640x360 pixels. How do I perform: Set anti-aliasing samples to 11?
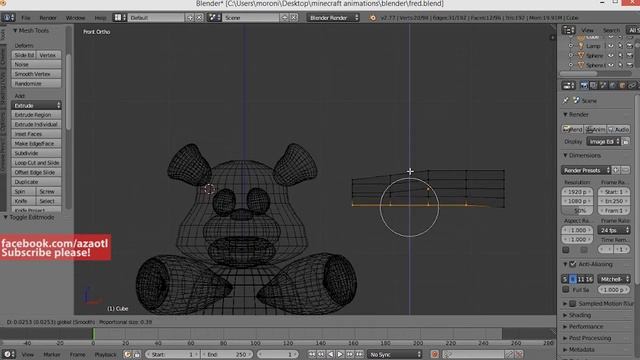(x=580, y=279)
